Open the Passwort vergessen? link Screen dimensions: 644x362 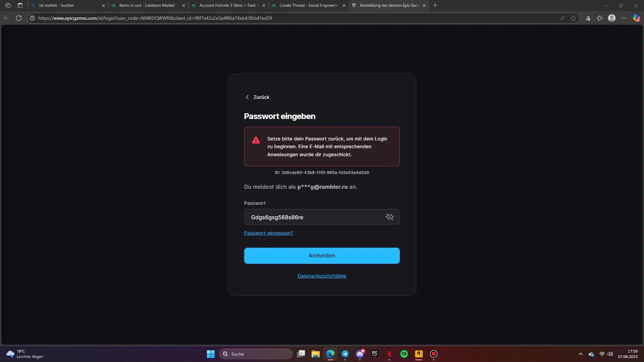pos(268,233)
